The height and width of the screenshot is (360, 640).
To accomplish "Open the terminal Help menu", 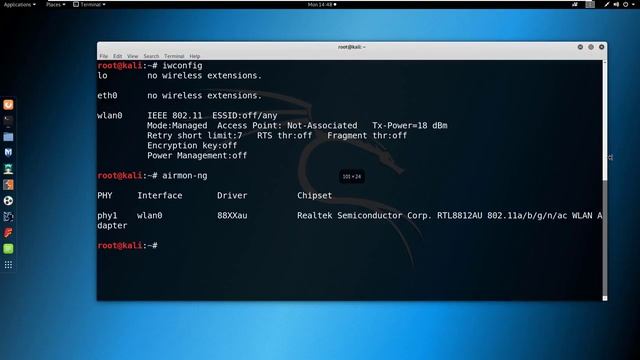I will [195, 56].
